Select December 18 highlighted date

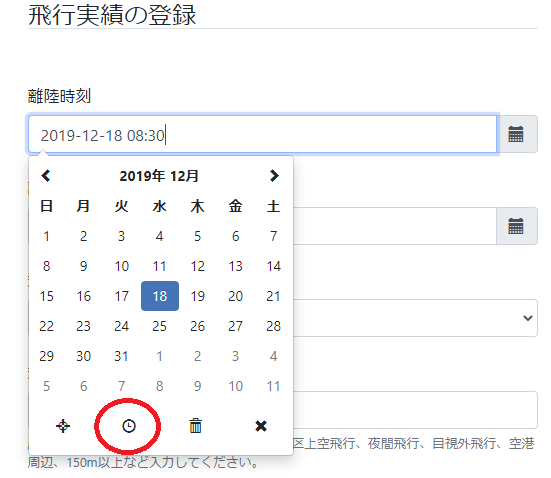160,296
